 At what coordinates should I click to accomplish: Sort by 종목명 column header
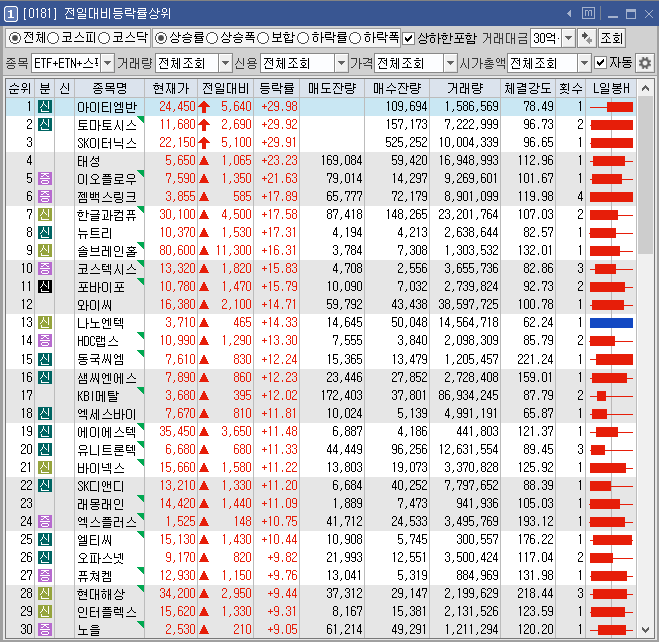(x=109, y=88)
